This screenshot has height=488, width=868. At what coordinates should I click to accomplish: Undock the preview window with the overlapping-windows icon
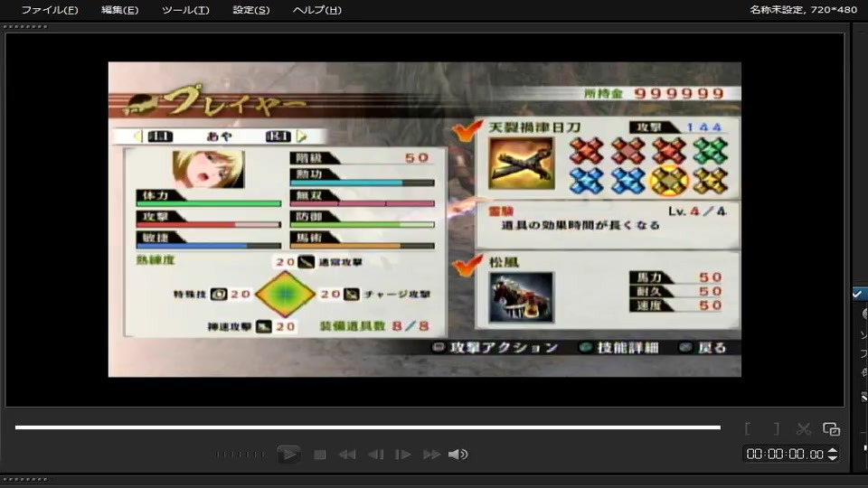click(831, 428)
